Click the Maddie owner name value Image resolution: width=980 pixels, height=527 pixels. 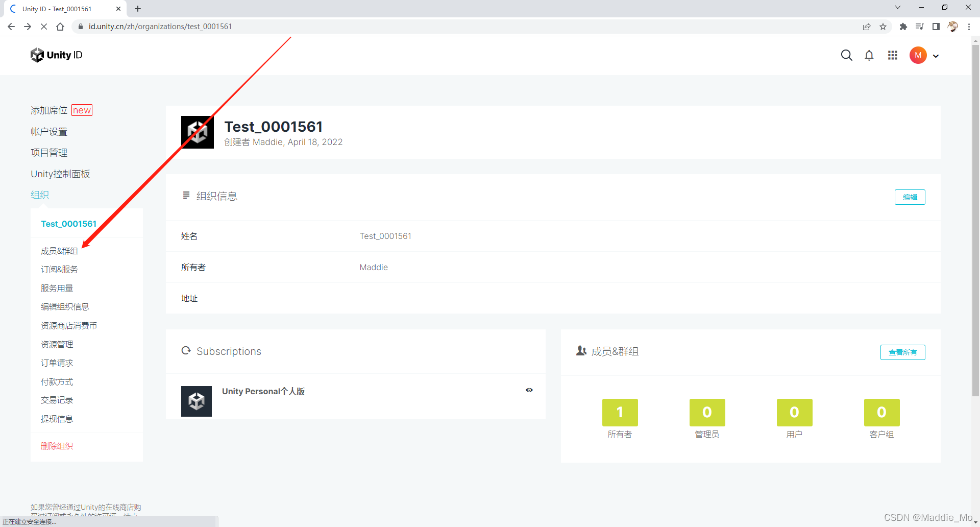point(374,267)
